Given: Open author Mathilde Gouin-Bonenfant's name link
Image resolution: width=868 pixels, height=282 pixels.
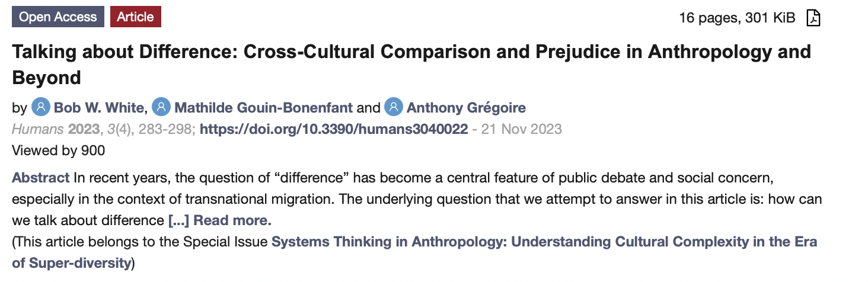Looking at the screenshot, I should click(x=264, y=108).
